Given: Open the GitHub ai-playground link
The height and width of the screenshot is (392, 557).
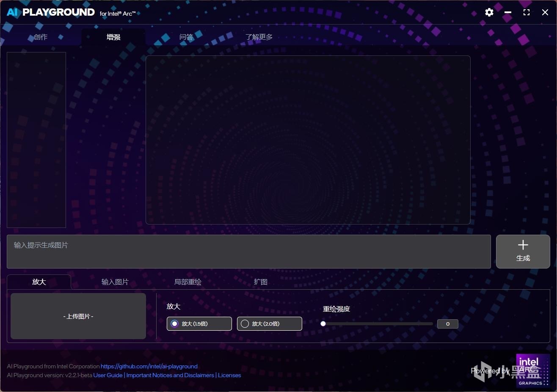Looking at the screenshot, I should [x=149, y=366].
